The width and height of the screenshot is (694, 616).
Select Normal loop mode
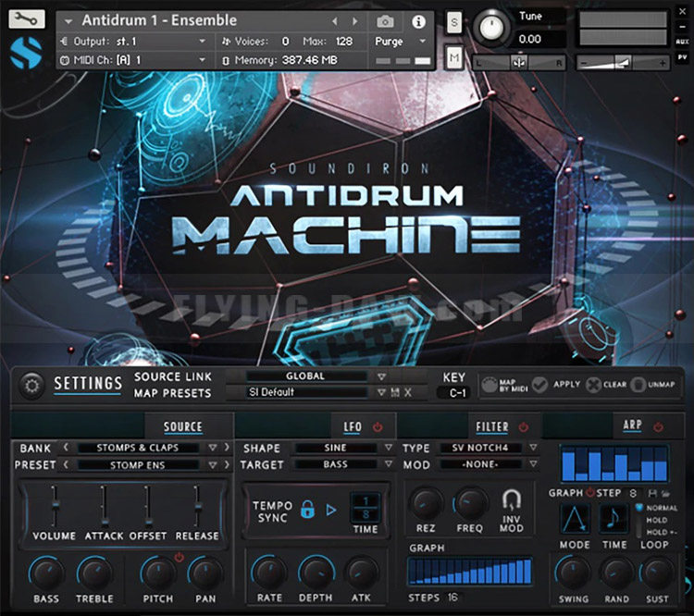662,508
